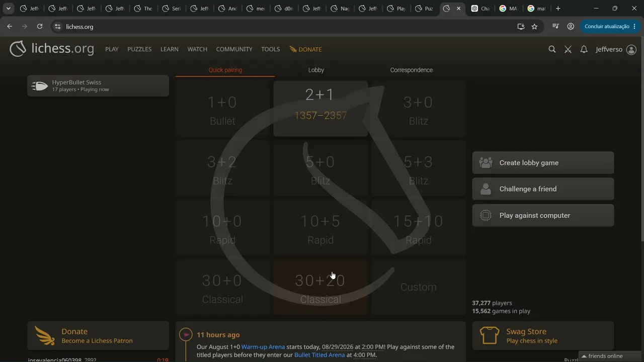
Task: Open the Jeffverso user menu
Action: [616, 49]
